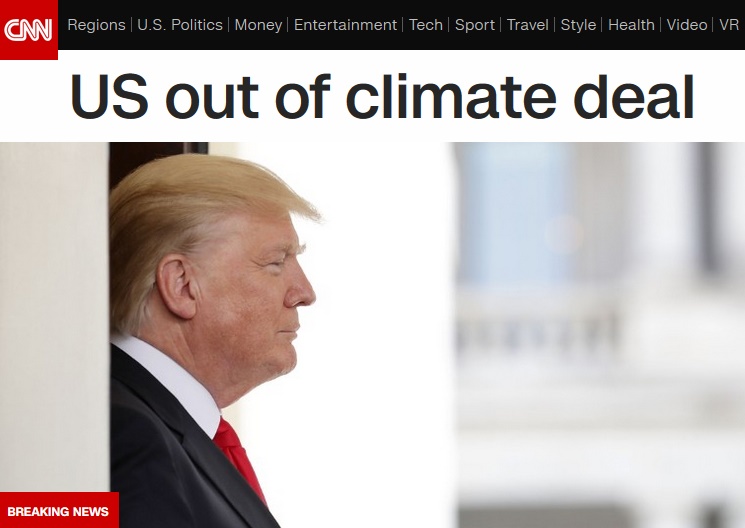
Task: Click the word 'climate' in the headline
Action: point(450,96)
